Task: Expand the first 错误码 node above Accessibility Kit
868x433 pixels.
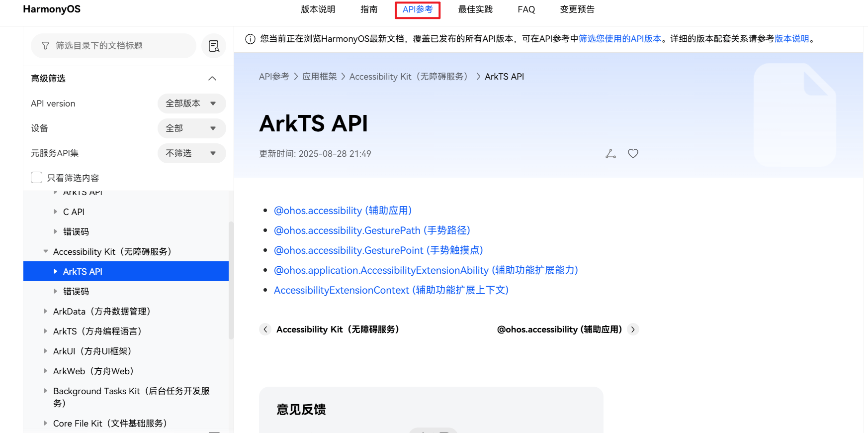Action: [55, 231]
